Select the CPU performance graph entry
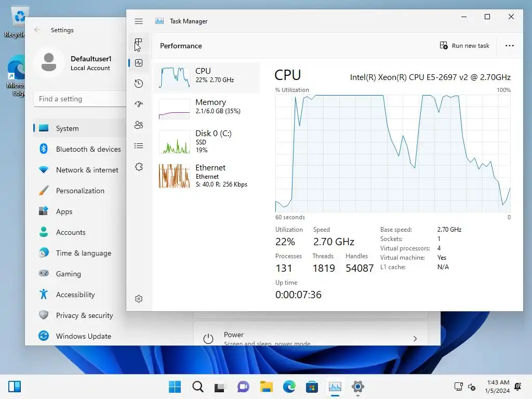 pyautogui.click(x=207, y=77)
